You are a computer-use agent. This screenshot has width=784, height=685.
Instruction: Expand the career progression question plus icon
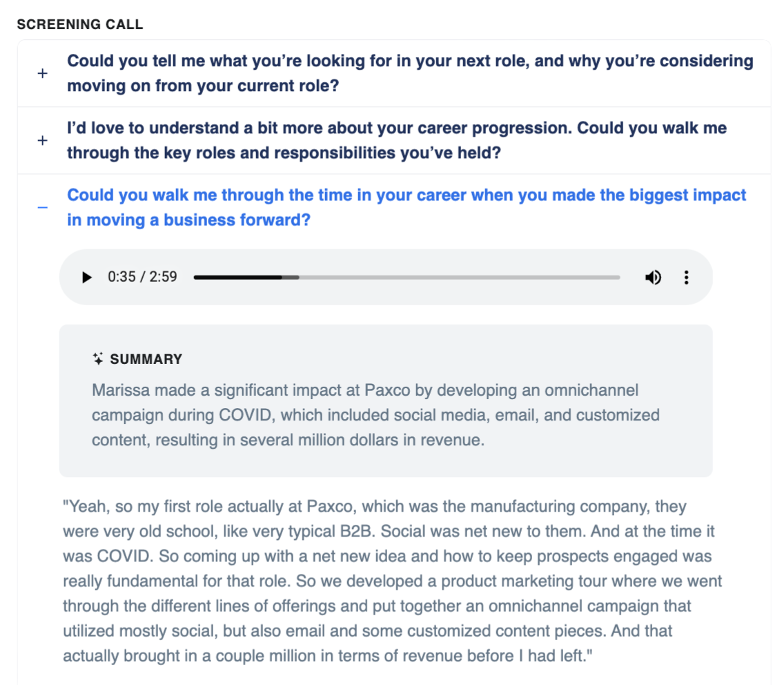(x=43, y=141)
